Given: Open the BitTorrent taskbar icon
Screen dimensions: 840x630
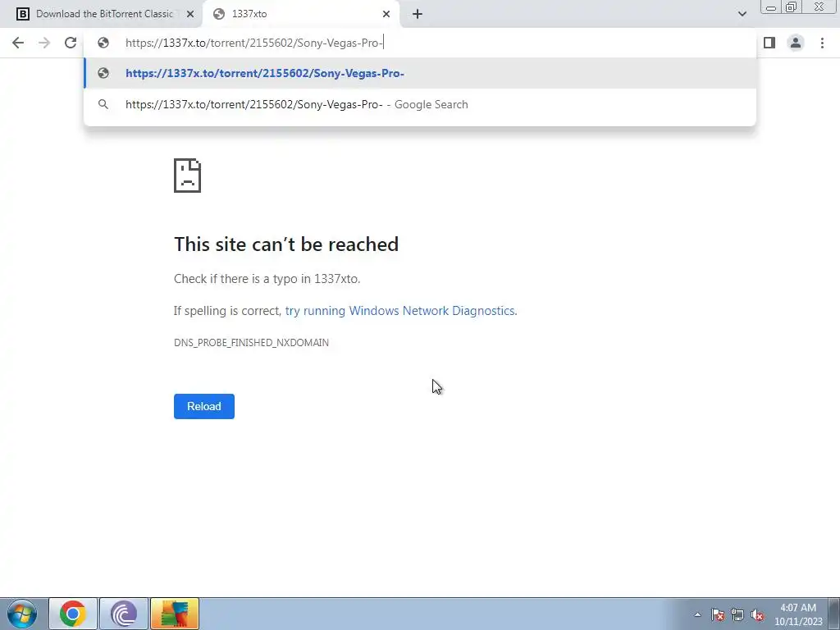Looking at the screenshot, I should [x=124, y=614].
